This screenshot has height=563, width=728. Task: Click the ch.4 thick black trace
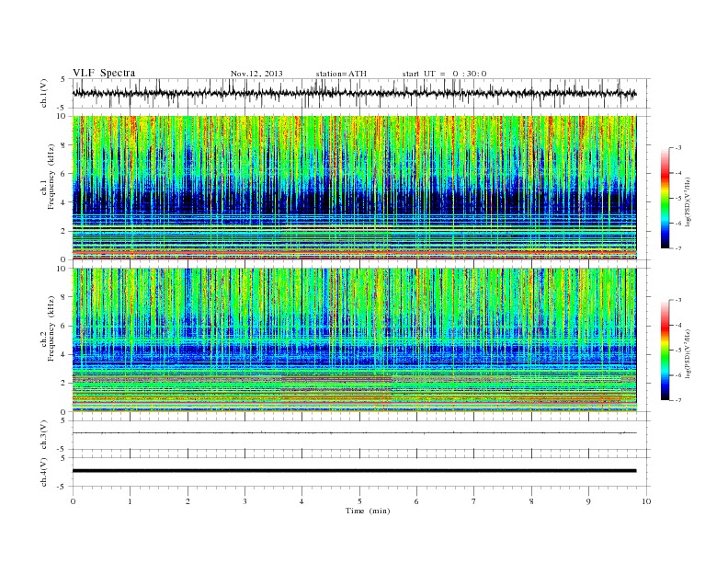(x=354, y=471)
